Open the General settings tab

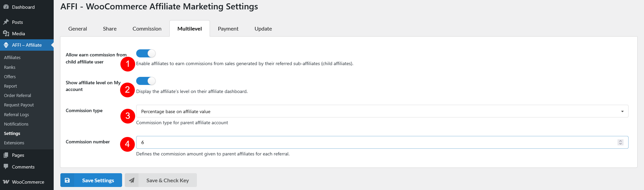pyautogui.click(x=77, y=29)
